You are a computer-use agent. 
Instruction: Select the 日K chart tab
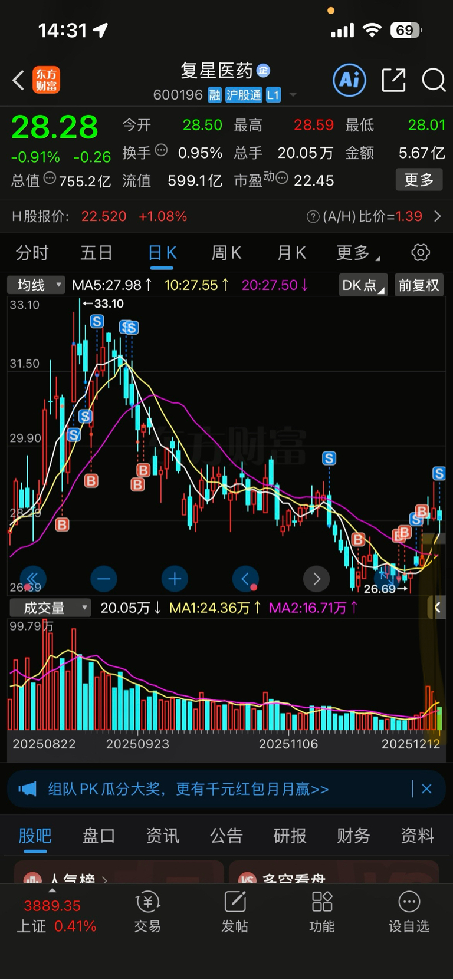click(x=162, y=253)
